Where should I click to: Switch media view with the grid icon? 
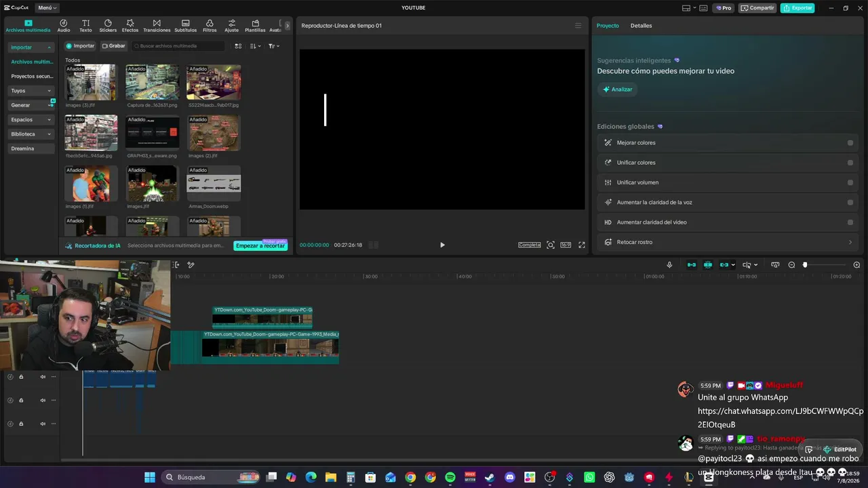pyautogui.click(x=238, y=46)
